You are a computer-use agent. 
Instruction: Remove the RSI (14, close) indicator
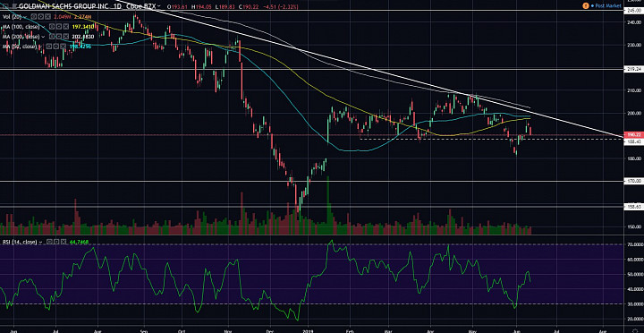[64, 242]
